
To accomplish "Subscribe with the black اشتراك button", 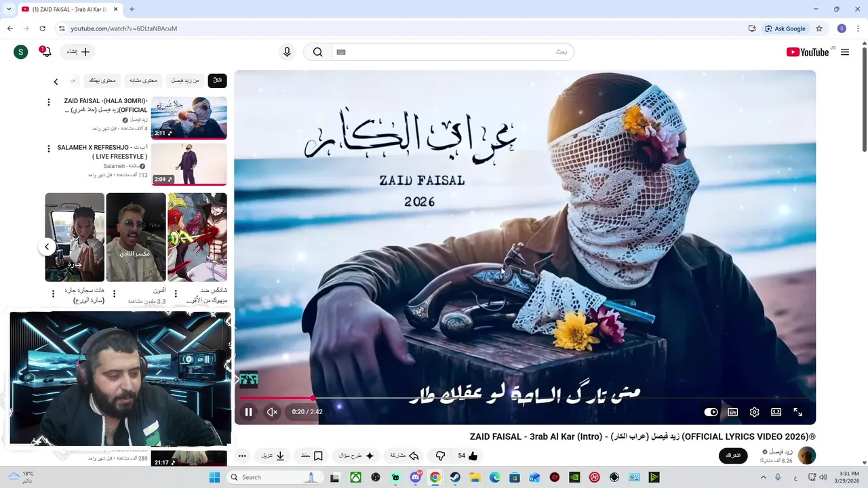I will coord(733,455).
